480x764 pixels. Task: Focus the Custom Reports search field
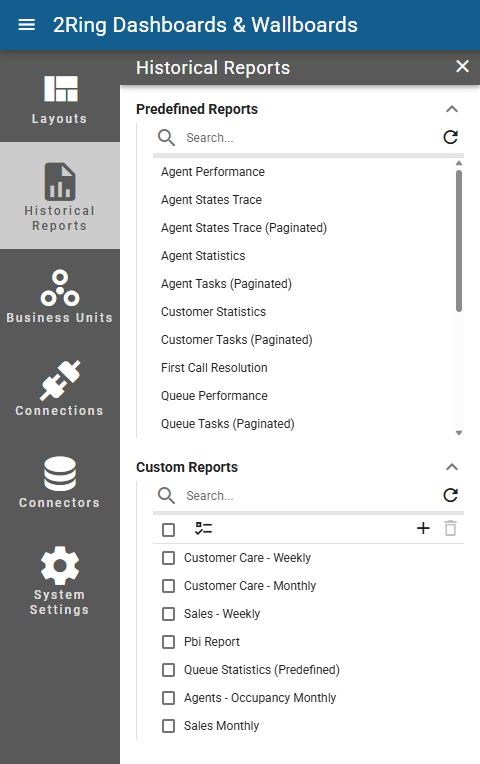309,496
